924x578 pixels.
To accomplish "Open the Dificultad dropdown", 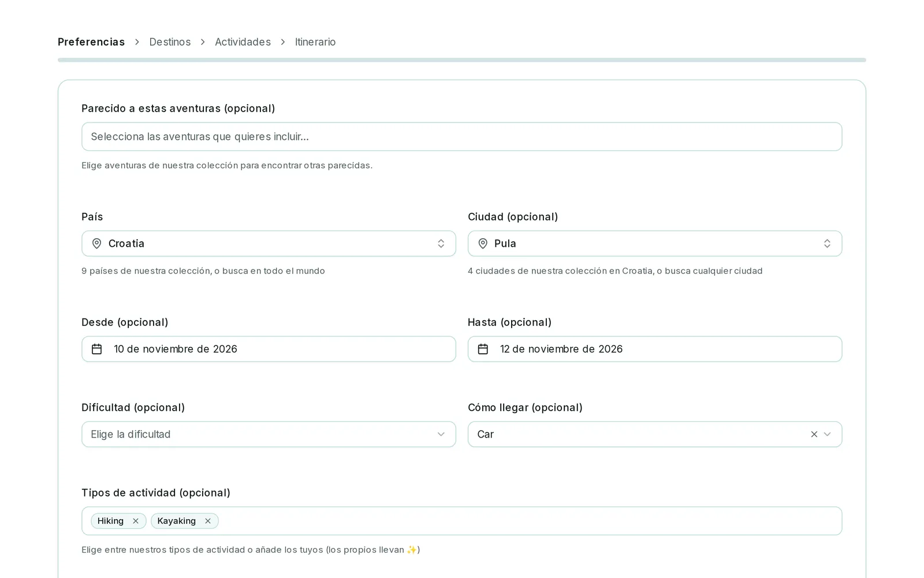I will (x=269, y=434).
